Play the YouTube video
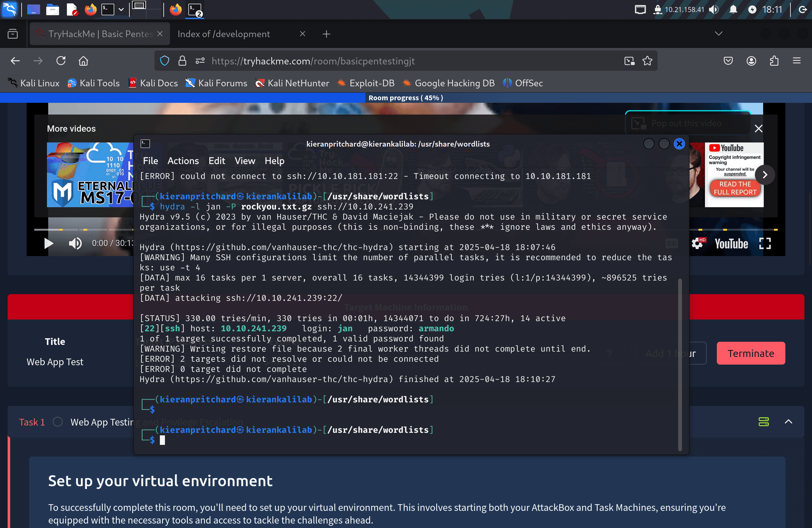Viewport: 812px width, 528px height. pyautogui.click(x=49, y=243)
